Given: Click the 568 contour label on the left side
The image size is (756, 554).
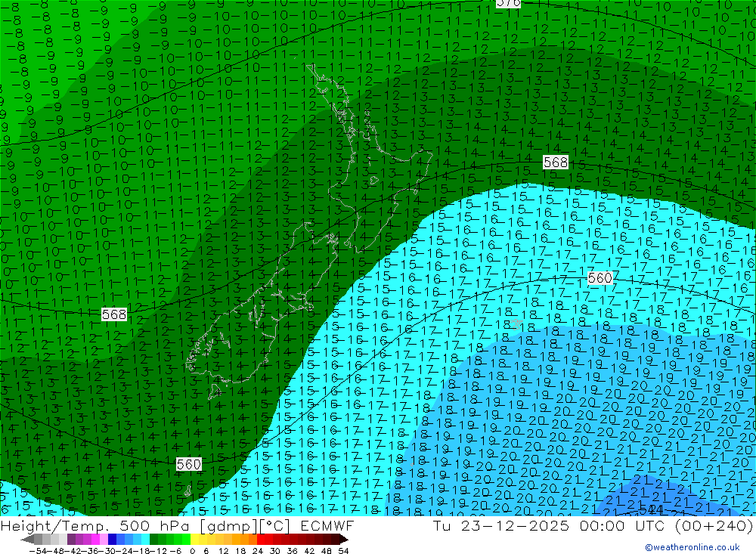Looking at the screenshot, I should 114,314.
